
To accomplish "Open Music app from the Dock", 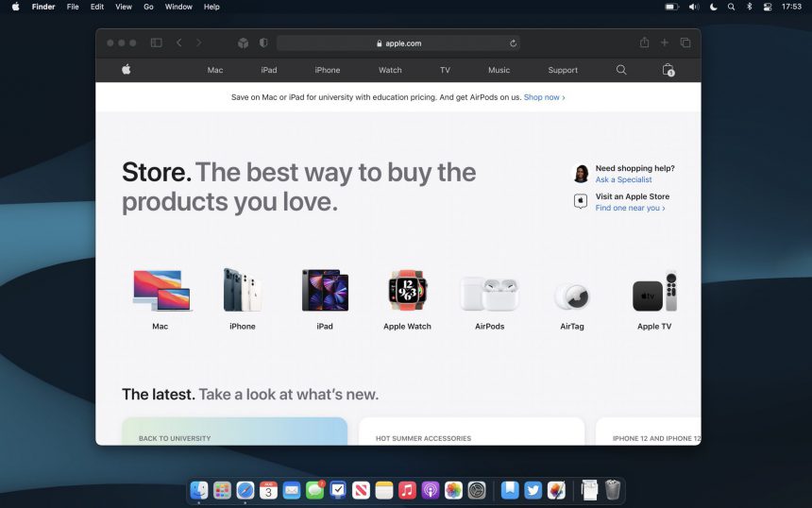I will pyautogui.click(x=407, y=489).
